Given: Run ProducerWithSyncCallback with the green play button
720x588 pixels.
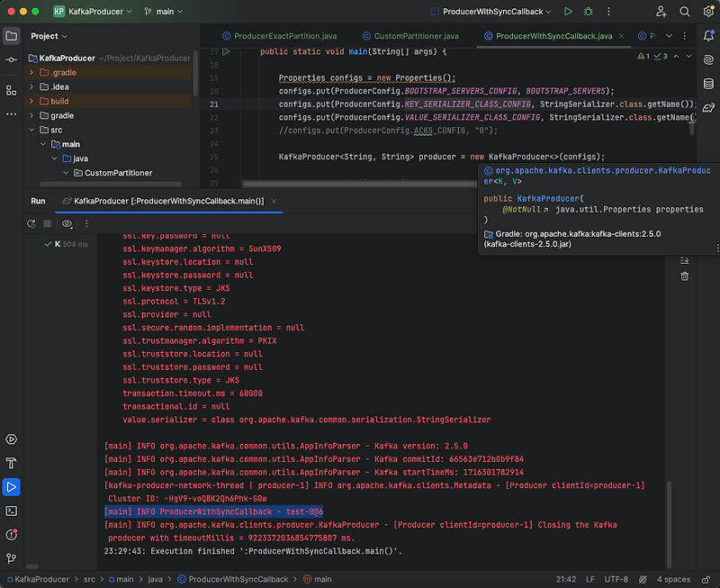Looking at the screenshot, I should (568, 12).
